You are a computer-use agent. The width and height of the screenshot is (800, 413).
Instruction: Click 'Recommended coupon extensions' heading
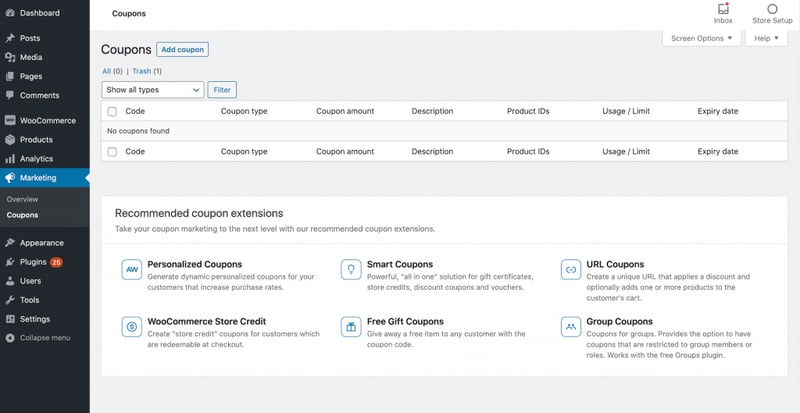(x=199, y=213)
